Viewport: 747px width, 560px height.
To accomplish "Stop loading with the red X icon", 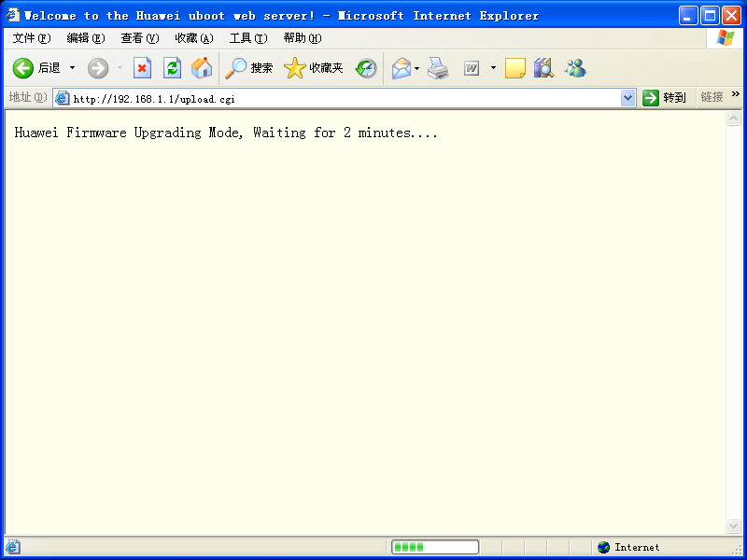I will point(142,68).
